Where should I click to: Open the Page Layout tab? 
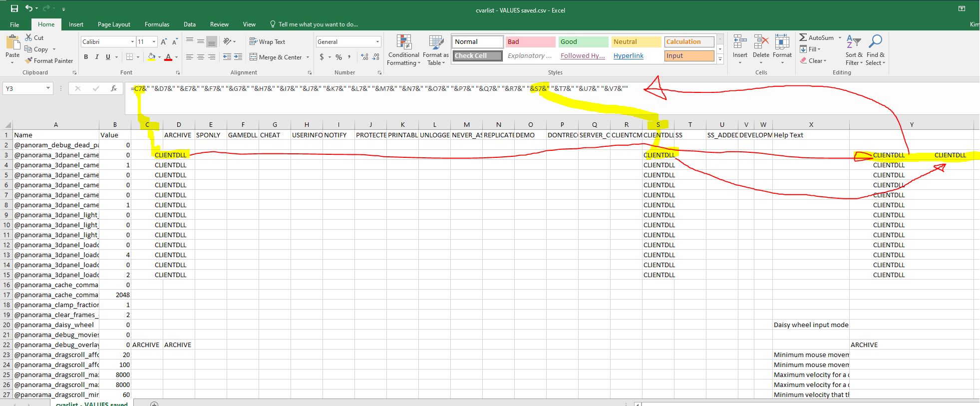(x=114, y=24)
